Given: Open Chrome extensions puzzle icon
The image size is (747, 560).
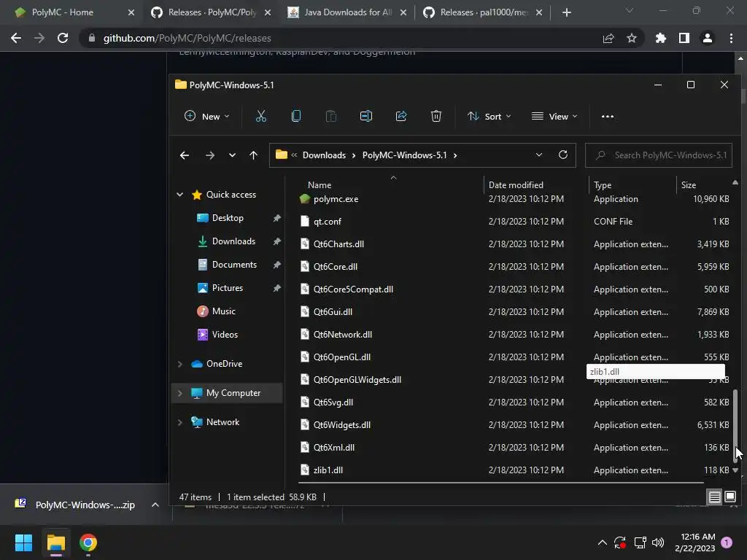Looking at the screenshot, I should [x=660, y=38].
